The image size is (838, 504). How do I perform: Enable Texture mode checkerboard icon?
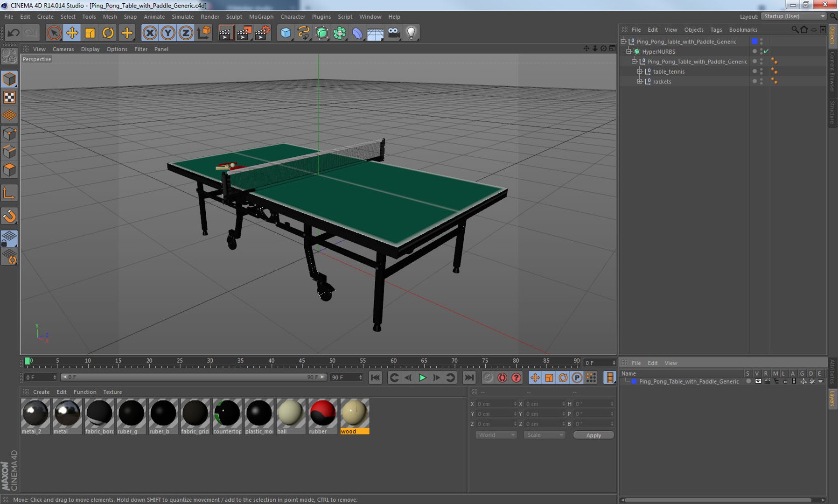click(9, 97)
